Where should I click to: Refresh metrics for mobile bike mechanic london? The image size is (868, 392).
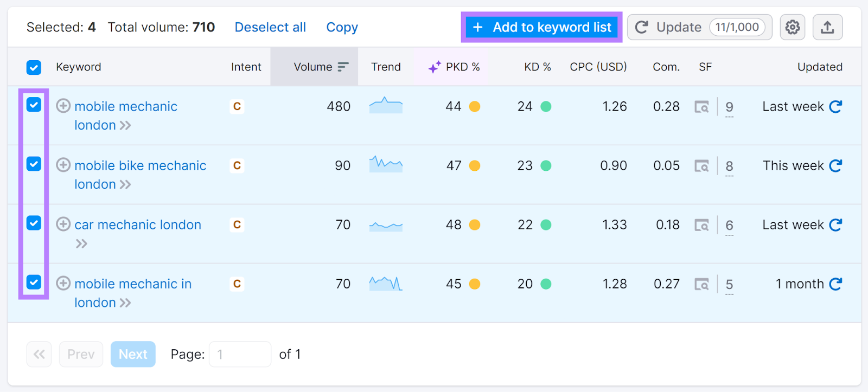[x=835, y=166]
